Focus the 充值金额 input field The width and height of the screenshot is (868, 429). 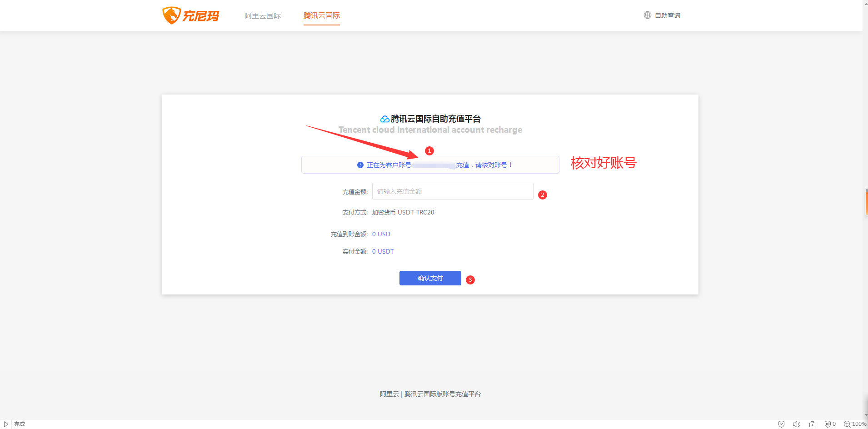pos(453,191)
